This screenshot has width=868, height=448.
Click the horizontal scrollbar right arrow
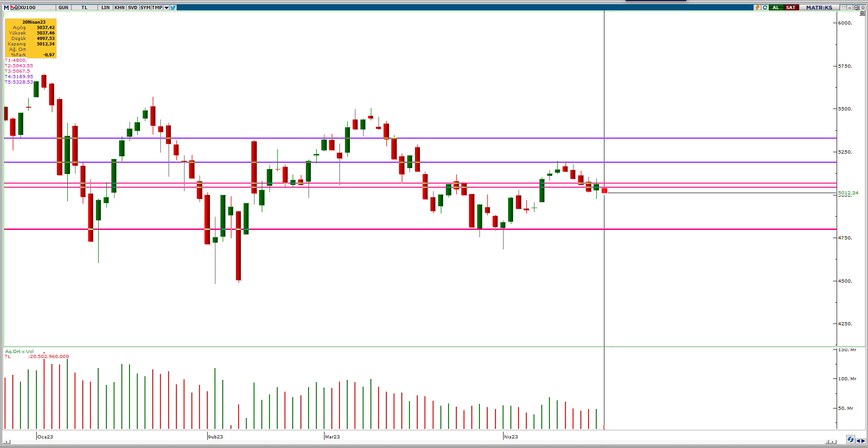pyautogui.click(x=833, y=442)
